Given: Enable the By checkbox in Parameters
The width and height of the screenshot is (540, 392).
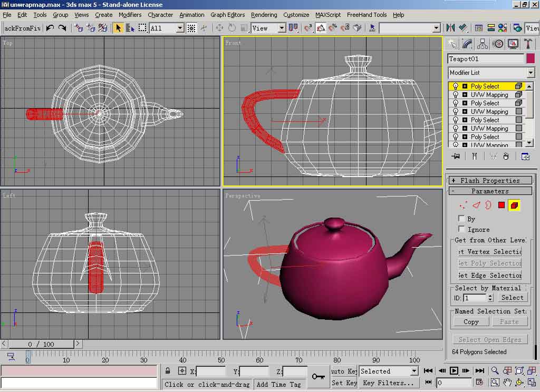Looking at the screenshot, I should coord(462,219).
